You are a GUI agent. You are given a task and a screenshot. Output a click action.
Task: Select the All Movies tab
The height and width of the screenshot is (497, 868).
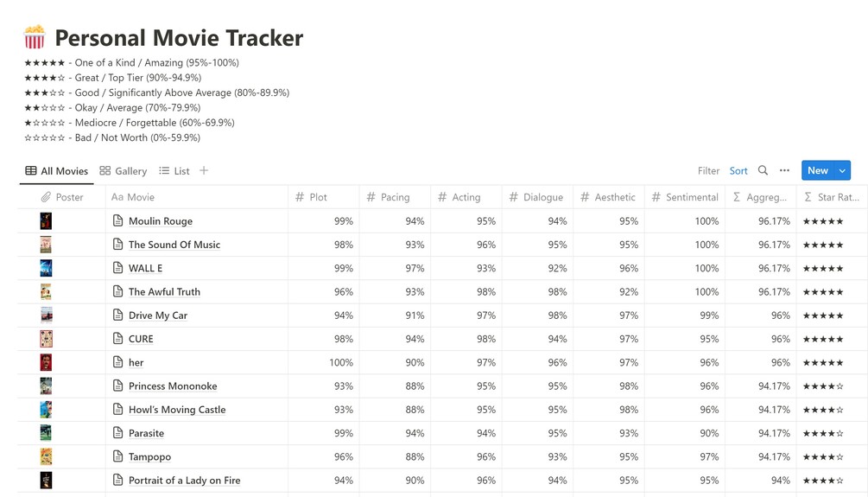(x=57, y=171)
